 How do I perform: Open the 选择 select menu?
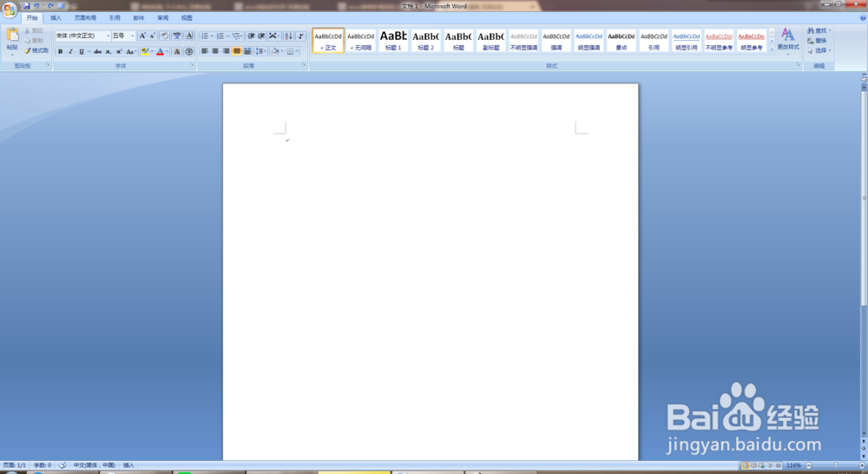click(819, 50)
